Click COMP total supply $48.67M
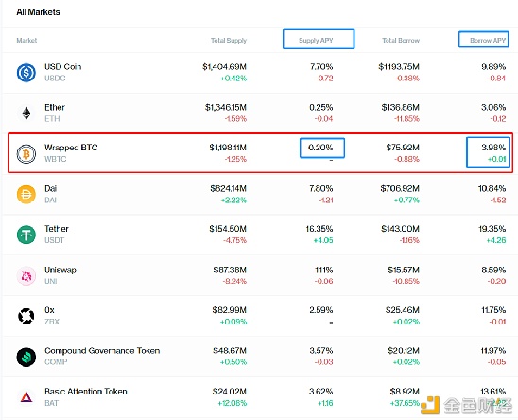518x420 pixels. [x=230, y=351]
